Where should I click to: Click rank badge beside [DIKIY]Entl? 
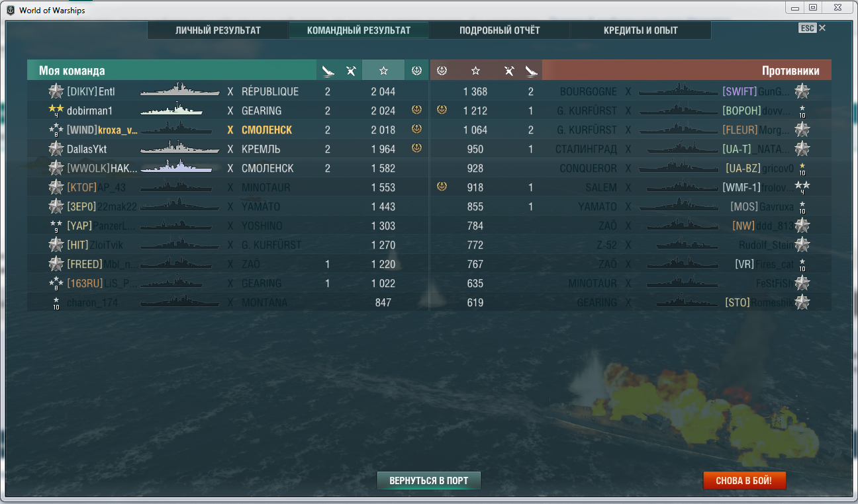pos(56,91)
